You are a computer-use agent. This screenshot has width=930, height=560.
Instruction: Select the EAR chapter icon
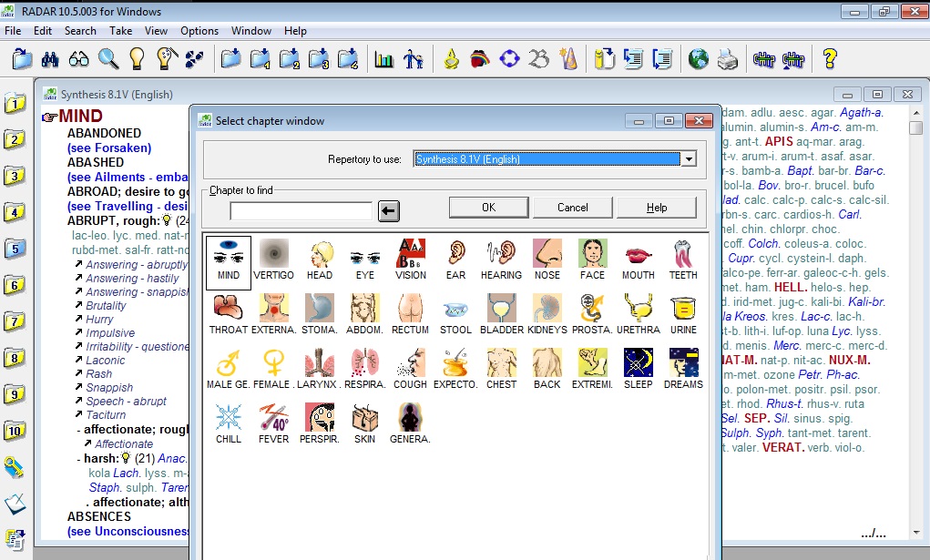pos(455,261)
